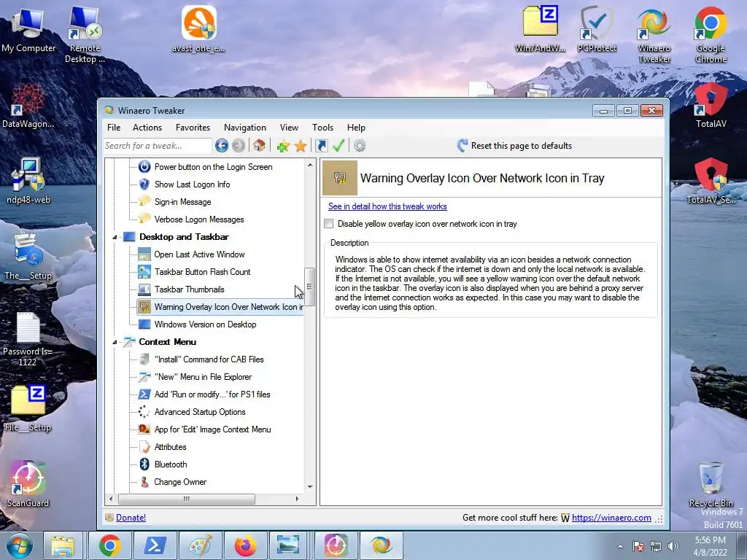Click the blue shortcut arrow toolbar icon
The width and height of the screenshot is (747, 560).
point(322,146)
